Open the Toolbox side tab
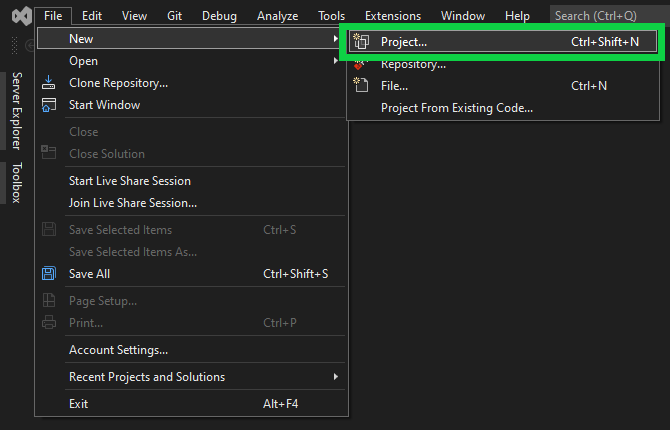The width and height of the screenshot is (670, 430). click(x=16, y=183)
